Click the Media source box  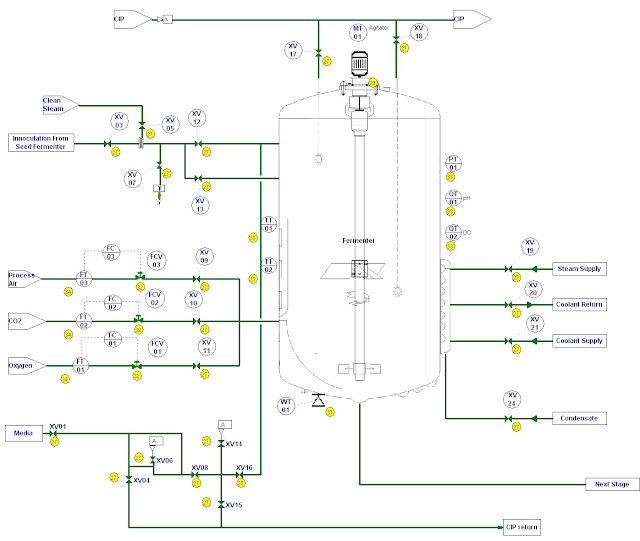coord(24,433)
